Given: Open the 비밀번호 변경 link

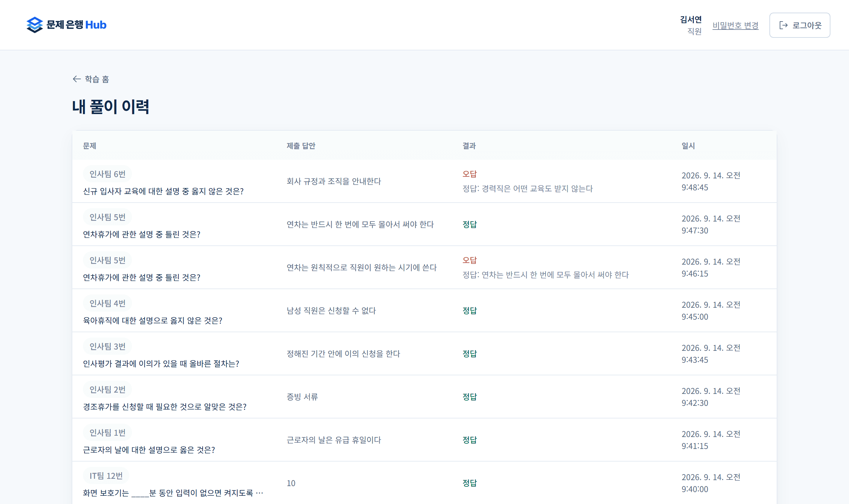Looking at the screenshot, I should click(x=735, y=25).
